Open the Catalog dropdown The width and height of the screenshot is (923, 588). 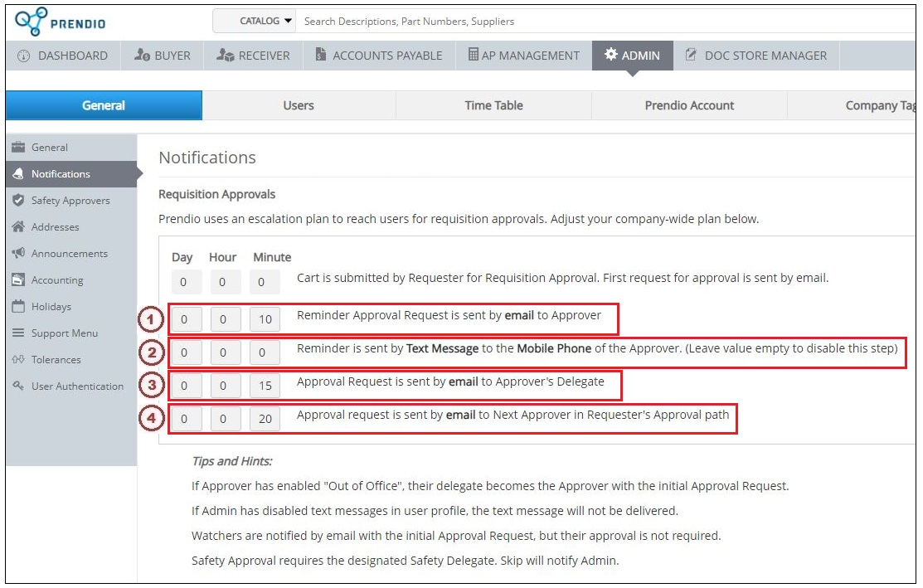(255, 19)
